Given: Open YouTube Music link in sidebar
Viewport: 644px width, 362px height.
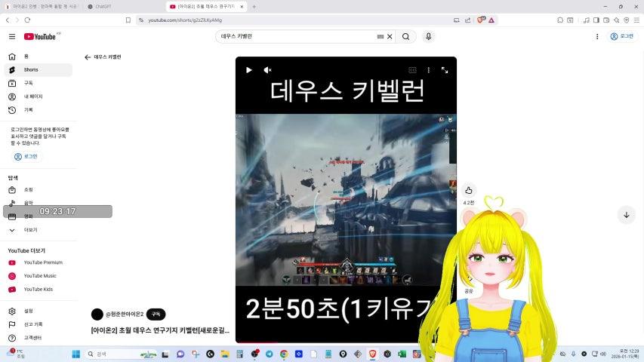Looking at the screenshot, I should (x=39, y=276).
